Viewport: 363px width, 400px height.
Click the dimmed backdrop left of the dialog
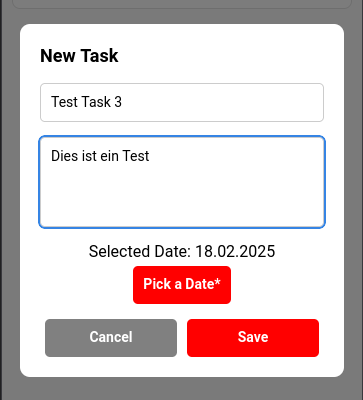point(11,200)
